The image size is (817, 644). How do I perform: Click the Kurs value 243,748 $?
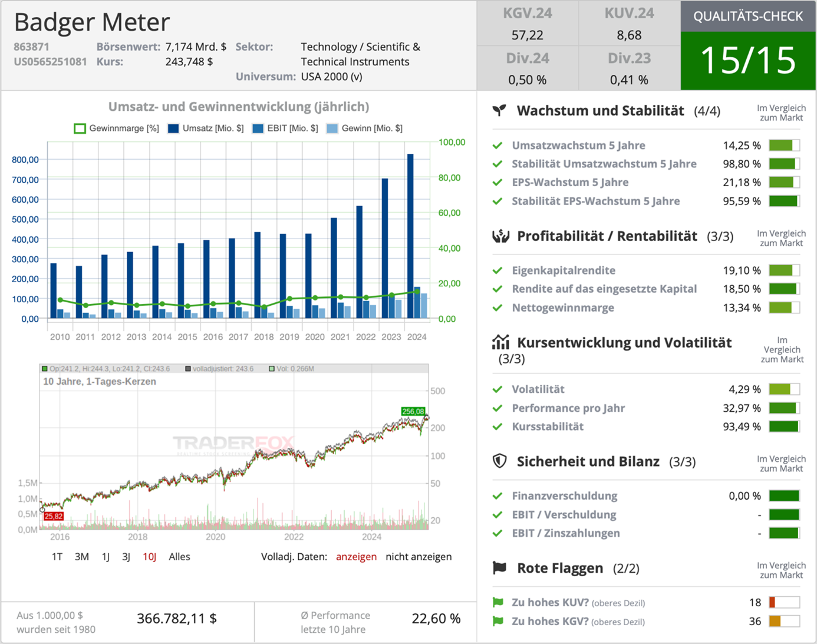point(189,62)
